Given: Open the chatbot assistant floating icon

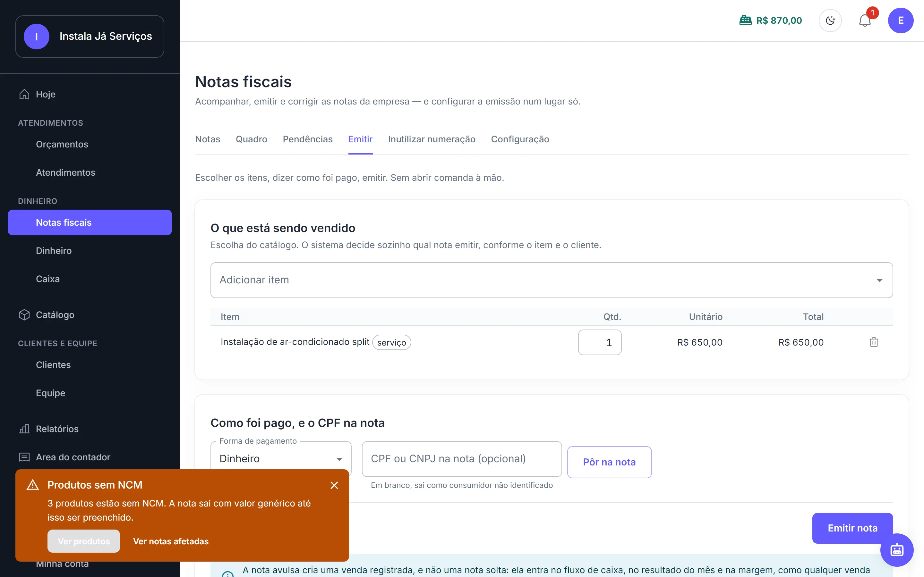Looking at the screenshot, I should click(897, 550).
